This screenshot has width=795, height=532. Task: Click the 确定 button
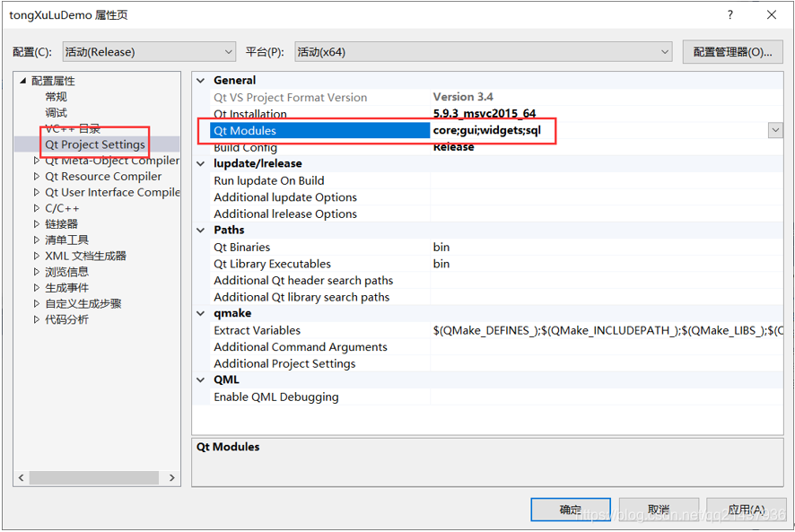click(571, 510)
